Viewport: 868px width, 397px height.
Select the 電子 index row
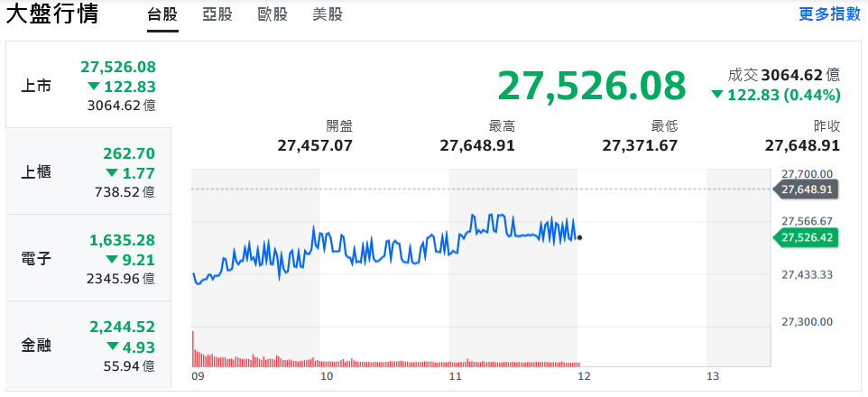click(x=88, y=259)
